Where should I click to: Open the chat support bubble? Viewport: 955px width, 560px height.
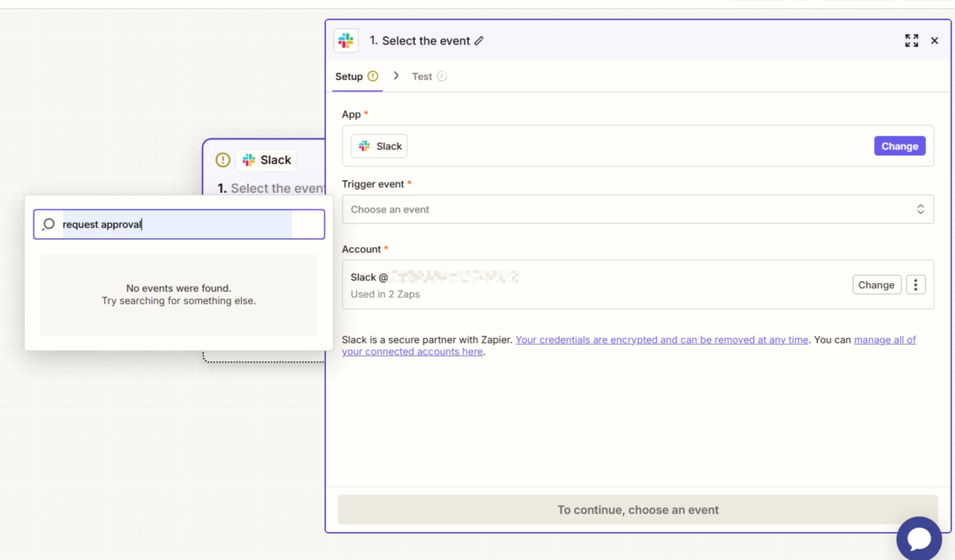[918, 538]
